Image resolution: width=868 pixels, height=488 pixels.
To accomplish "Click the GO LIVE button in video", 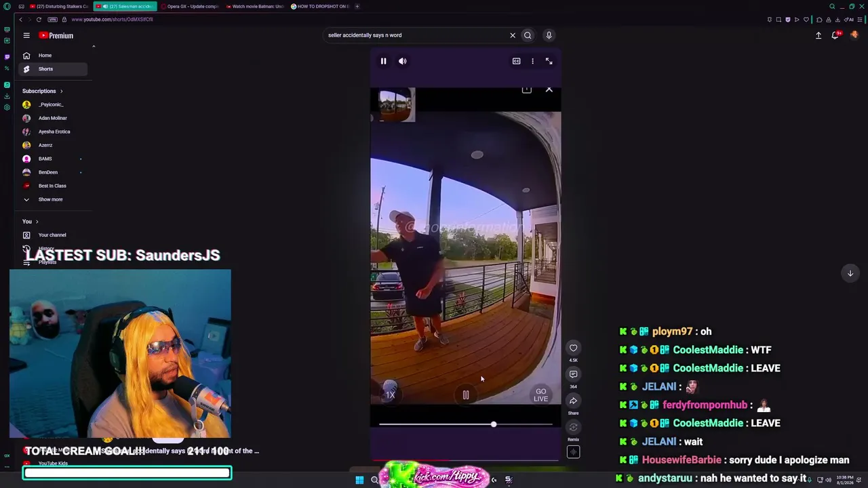I will 540,395.
